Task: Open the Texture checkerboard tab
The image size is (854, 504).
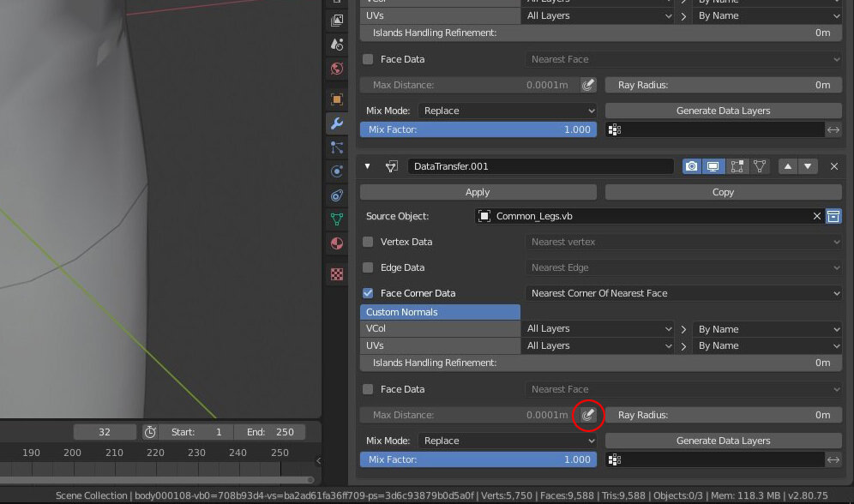Action: [x=337, y=274]
